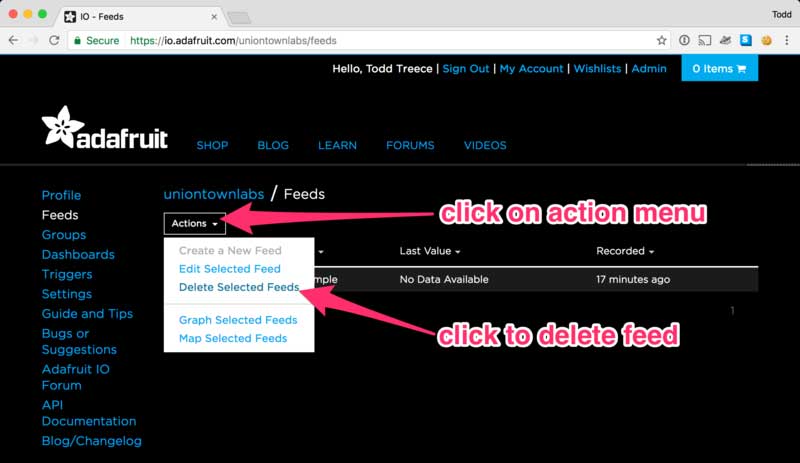The image size is (800, 463).
Task: Open the blue S extension icon
Action: (x=745, y=41)
